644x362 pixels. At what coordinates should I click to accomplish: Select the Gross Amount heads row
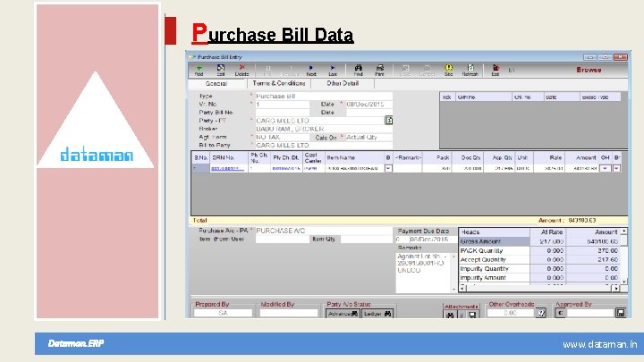(539, 241)
